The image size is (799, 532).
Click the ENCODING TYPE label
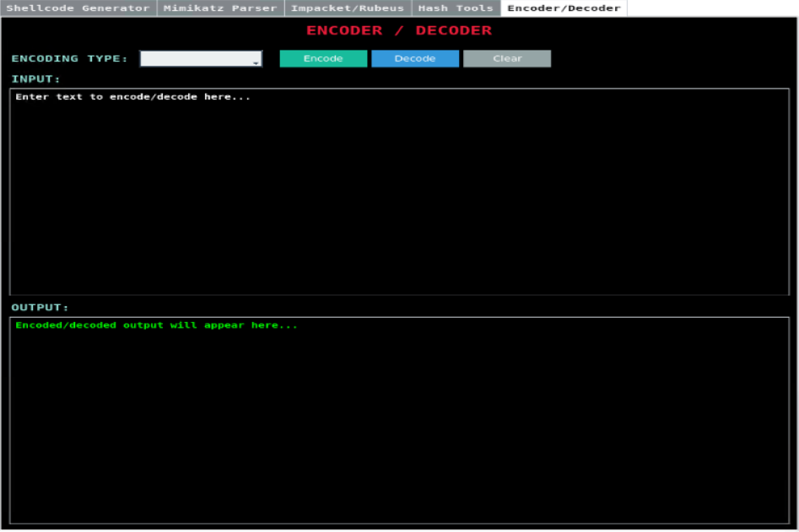pos(69,59)
